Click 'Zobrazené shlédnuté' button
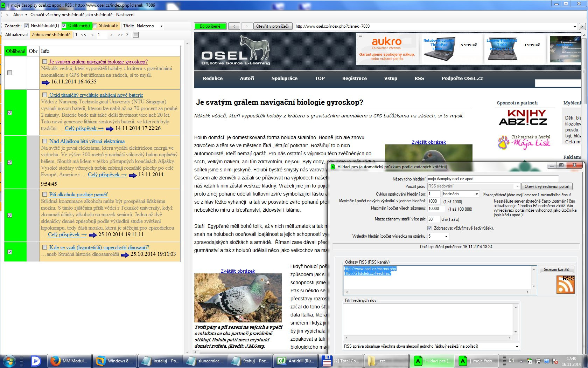The height and width of the screenshot is (368, 588). pos(51,35)
